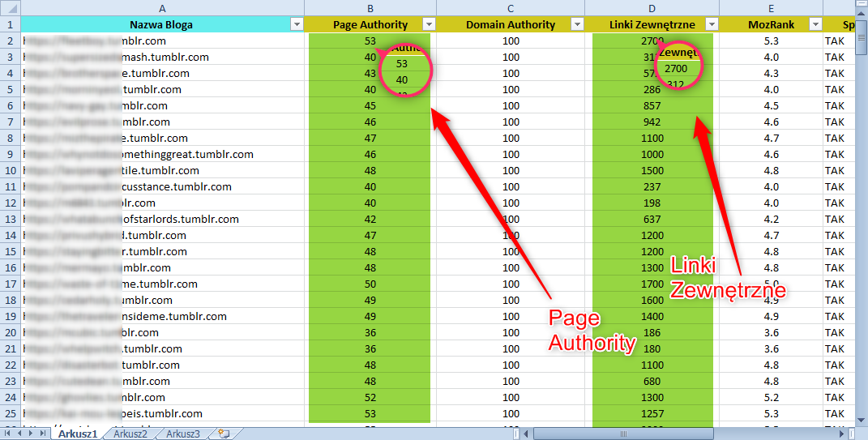Open the Nazwa Bloga filter dropdown
This screenshot has height=440, width=868.
pyautogui.click(x=296, y=25)
